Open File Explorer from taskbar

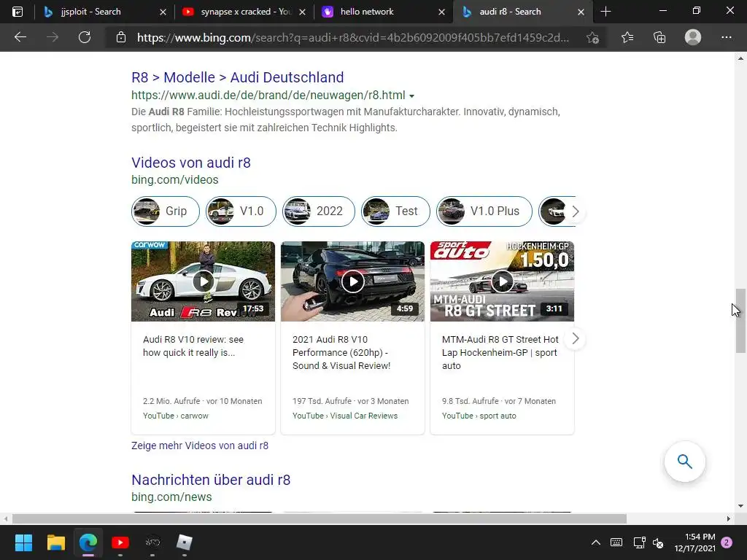click(55, 542)
